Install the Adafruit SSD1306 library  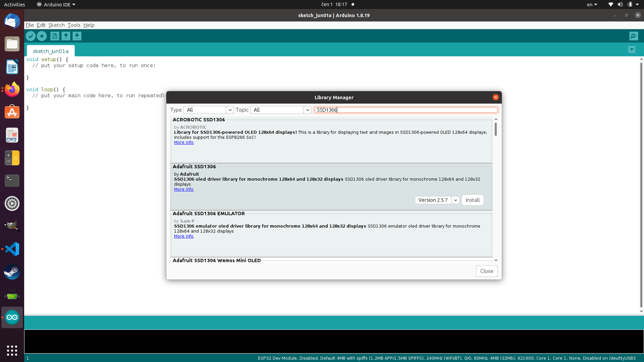point(472,200)
